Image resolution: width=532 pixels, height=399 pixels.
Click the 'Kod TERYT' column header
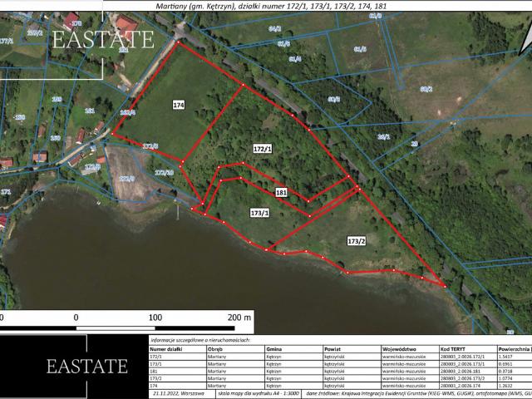point(454,349)
